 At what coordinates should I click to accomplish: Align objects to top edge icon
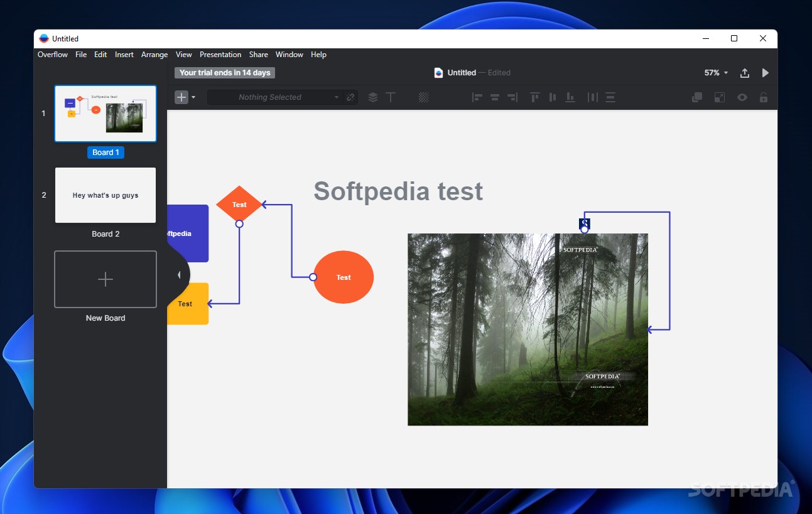[535, 97]
